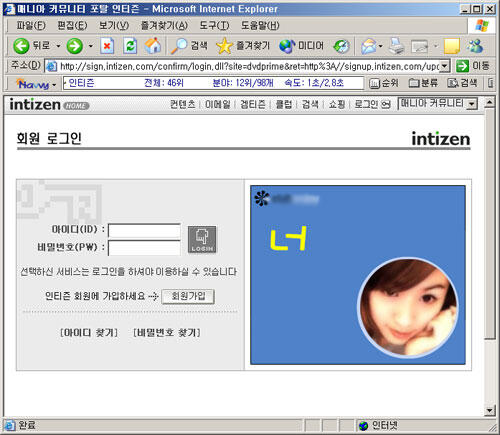The width and height of the screenshot is (500, 435).
Task: Open the messenger people icon
Action: (x=475, y=46)
